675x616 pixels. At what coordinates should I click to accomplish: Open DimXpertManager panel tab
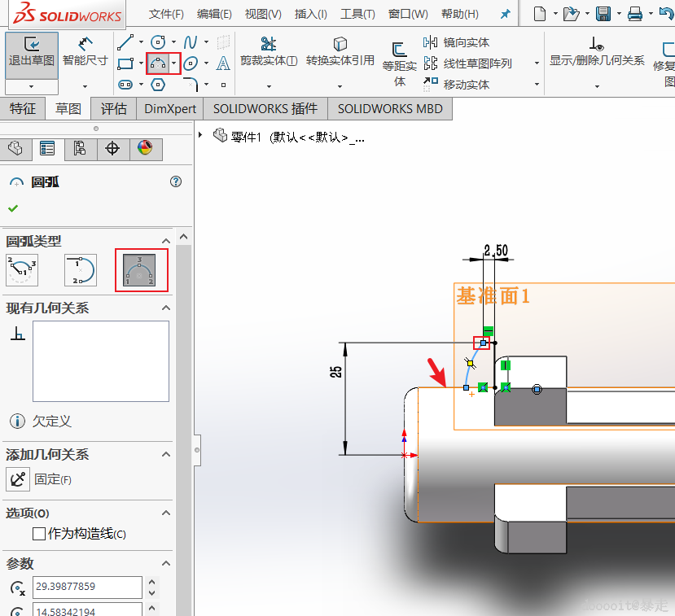coord(112,148)
